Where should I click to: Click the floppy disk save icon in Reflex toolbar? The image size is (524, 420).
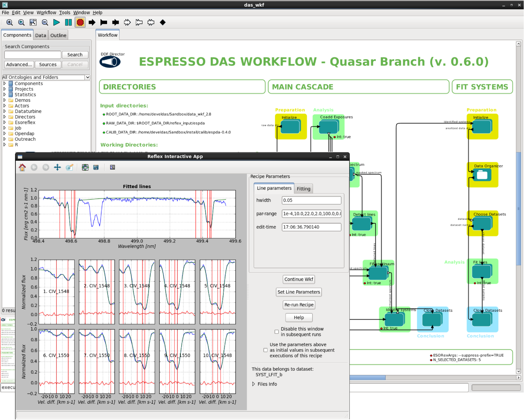coord(96,167)
